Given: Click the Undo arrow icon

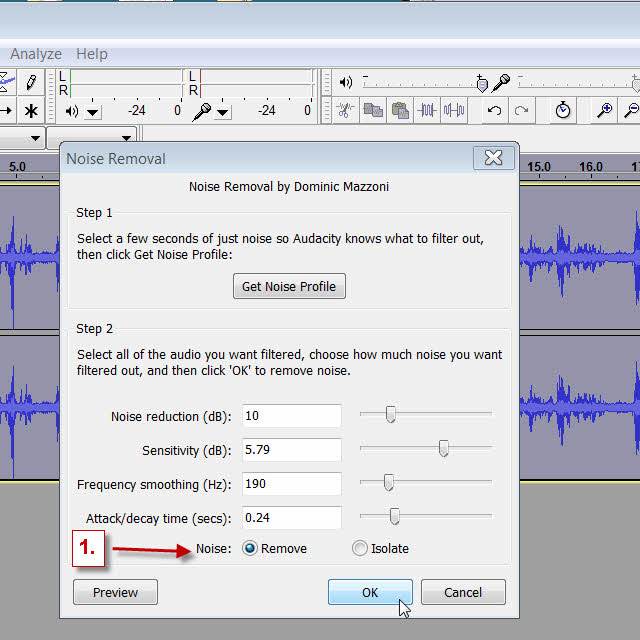Looking at the screenshot, I should pos(494,110).
